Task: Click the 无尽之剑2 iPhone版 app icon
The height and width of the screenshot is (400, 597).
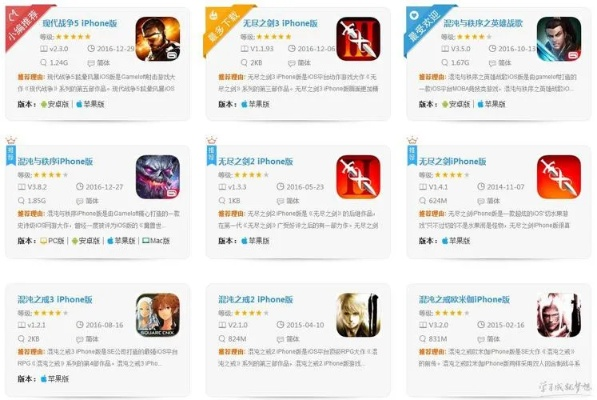Action: click(358, 177)
